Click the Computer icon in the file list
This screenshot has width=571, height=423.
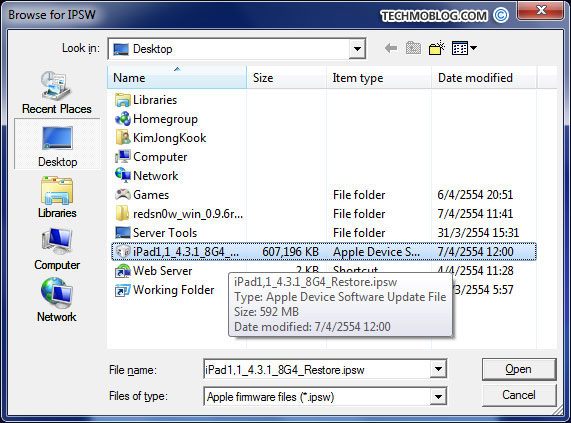[x=123, y=157]
